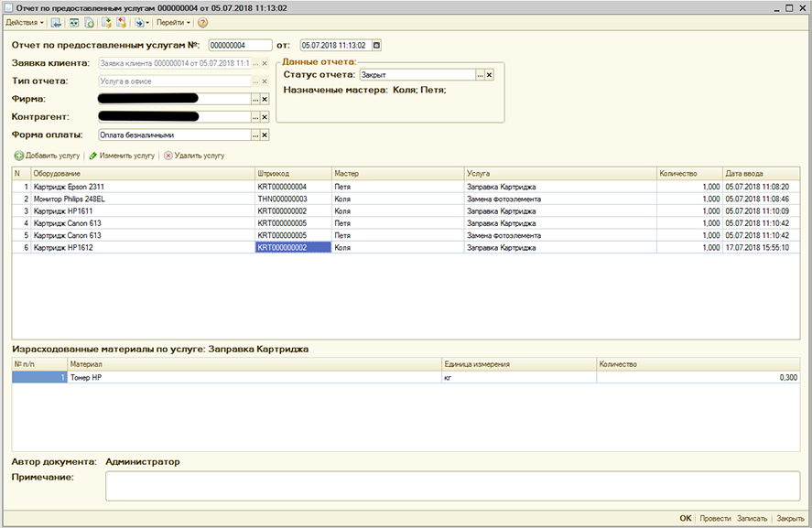Clear the Фирма field with X button
The image size is (812, 528).
click(x=265, y=99)
